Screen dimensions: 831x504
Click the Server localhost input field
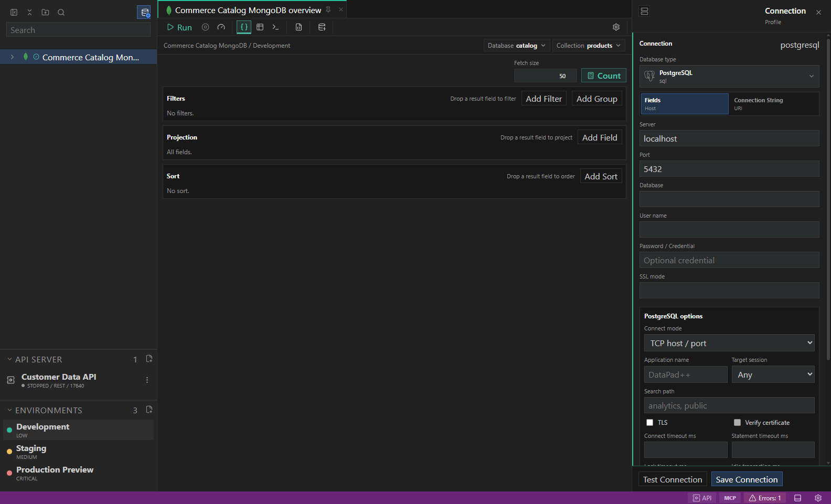(729, 138)
